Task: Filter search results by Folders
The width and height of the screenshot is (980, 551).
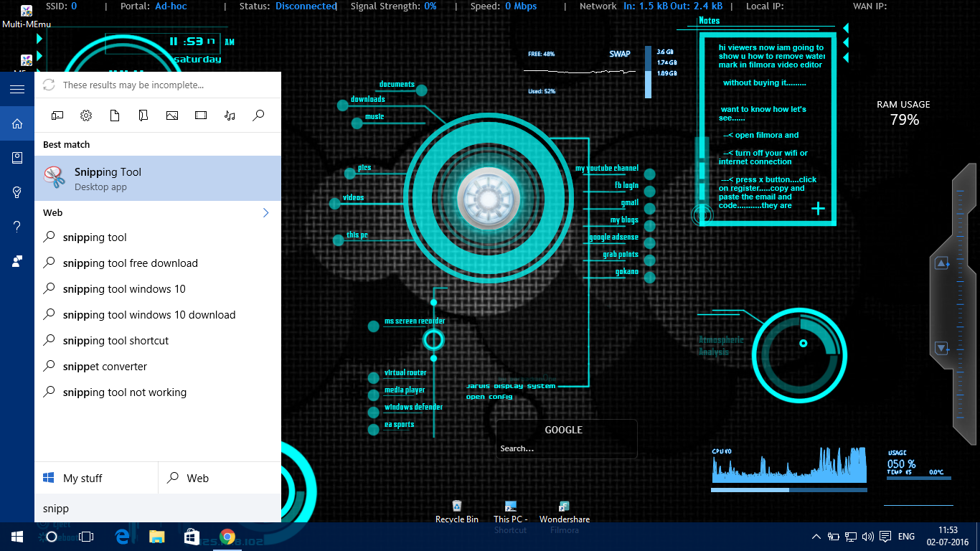Action: pyautogui.click(x=143, y=116)
